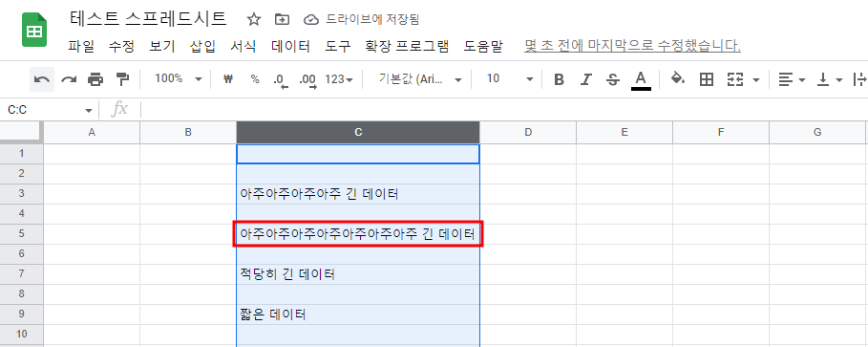Expand the merge cells options arrow
Viewport: 868px width, 347px height.
pyautogui.click(x=756, y=80)
